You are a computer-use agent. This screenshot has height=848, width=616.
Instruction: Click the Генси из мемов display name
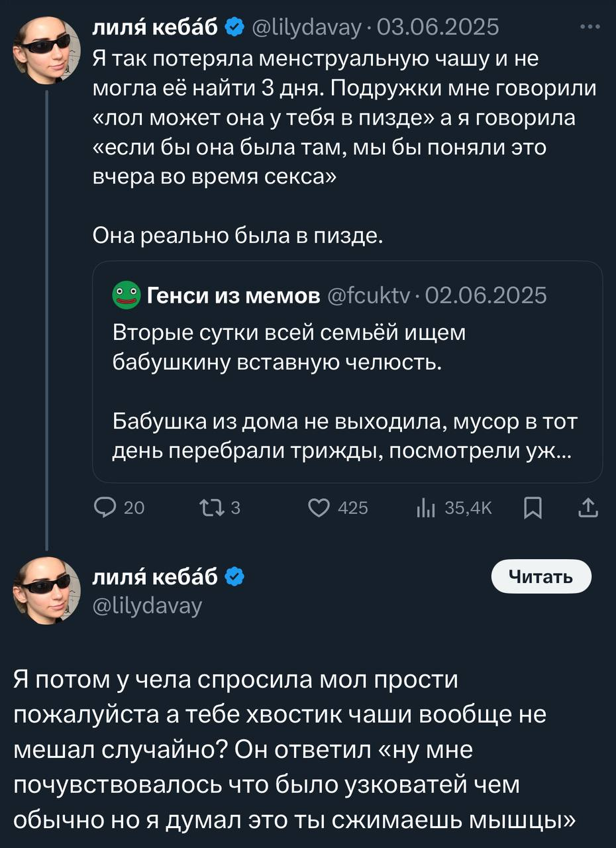point(231,295)
